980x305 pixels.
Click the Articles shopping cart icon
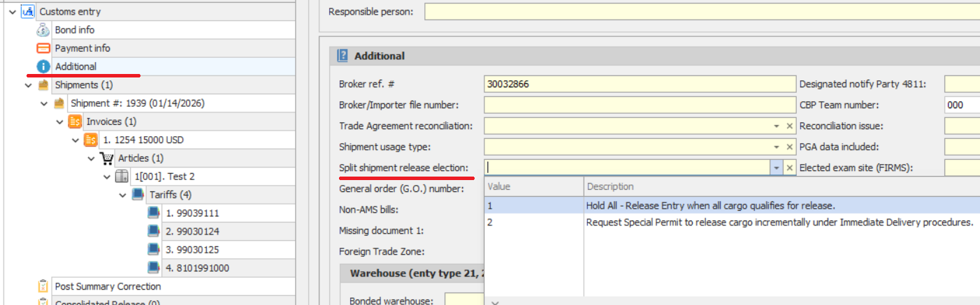click(106, 158)
